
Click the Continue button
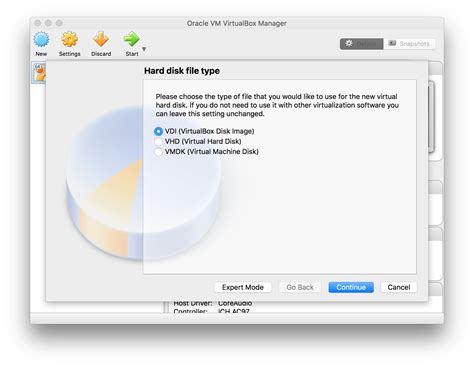coord(351,287)
